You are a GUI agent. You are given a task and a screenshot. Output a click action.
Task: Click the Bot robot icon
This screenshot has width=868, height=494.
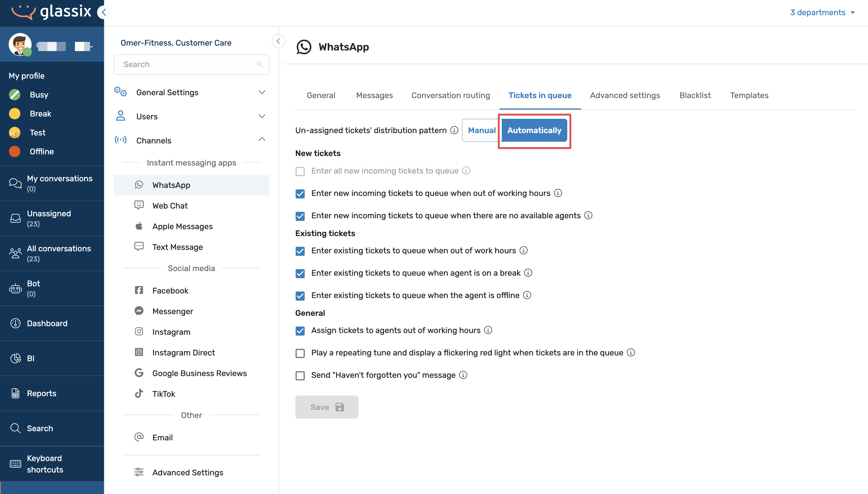pos(15,288)
